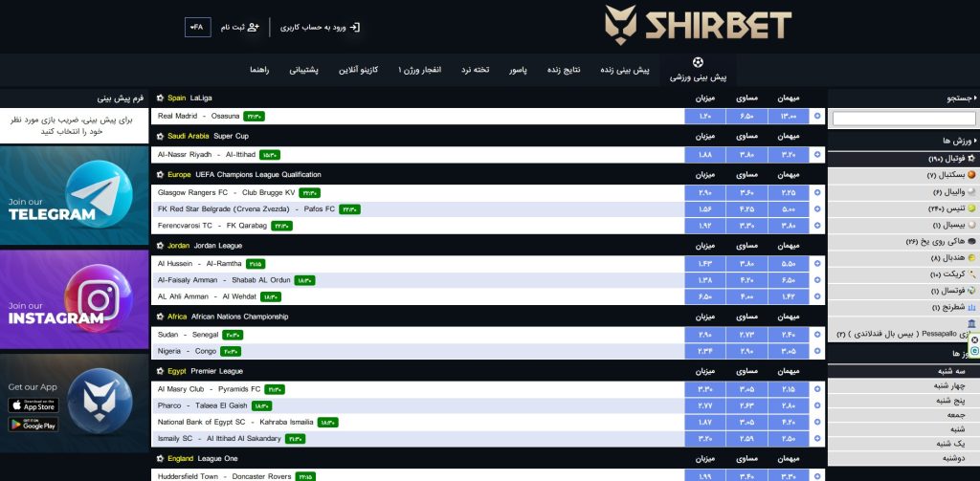The width and height of the screenshot is (980, 481).
Task: Open the پیش بینی زنده live betting tab
Action: click(624, 70)
